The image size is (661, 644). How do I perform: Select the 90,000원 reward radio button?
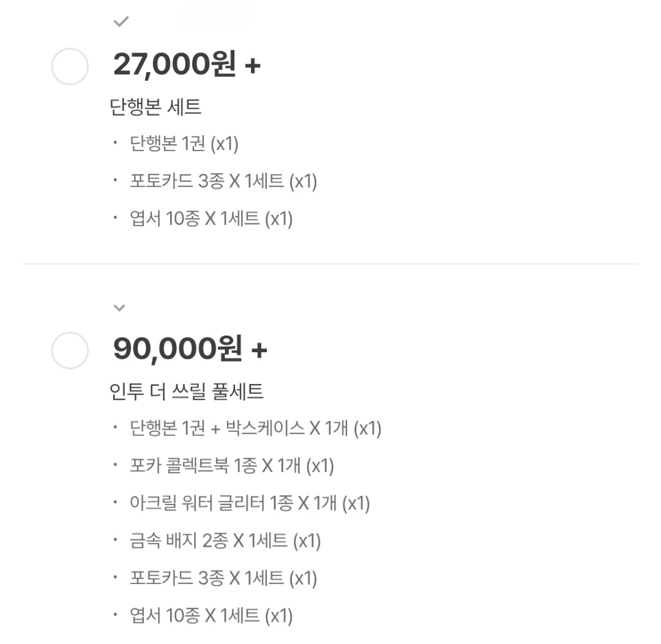tap(70, 350)
